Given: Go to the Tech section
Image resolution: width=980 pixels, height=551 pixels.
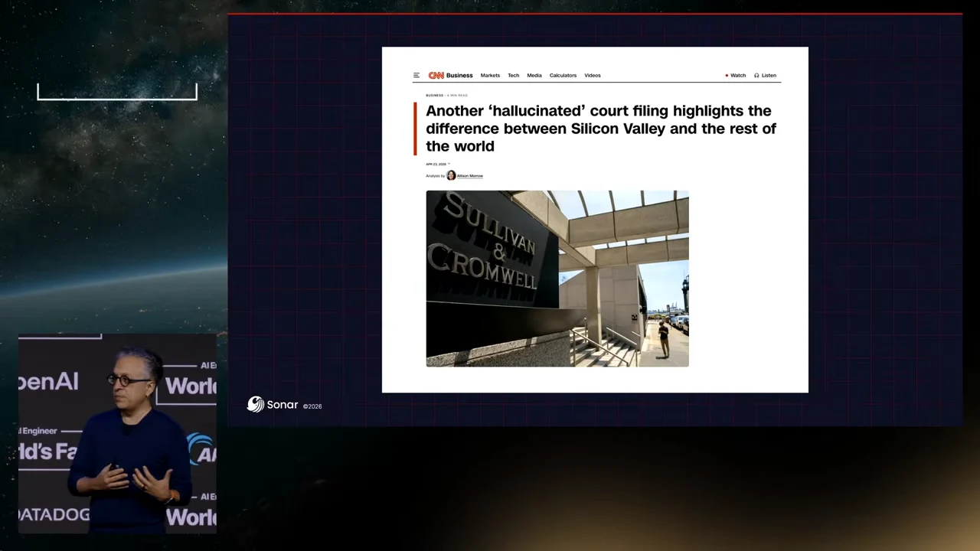Looking at the screenshot, I should pos(513,75).
